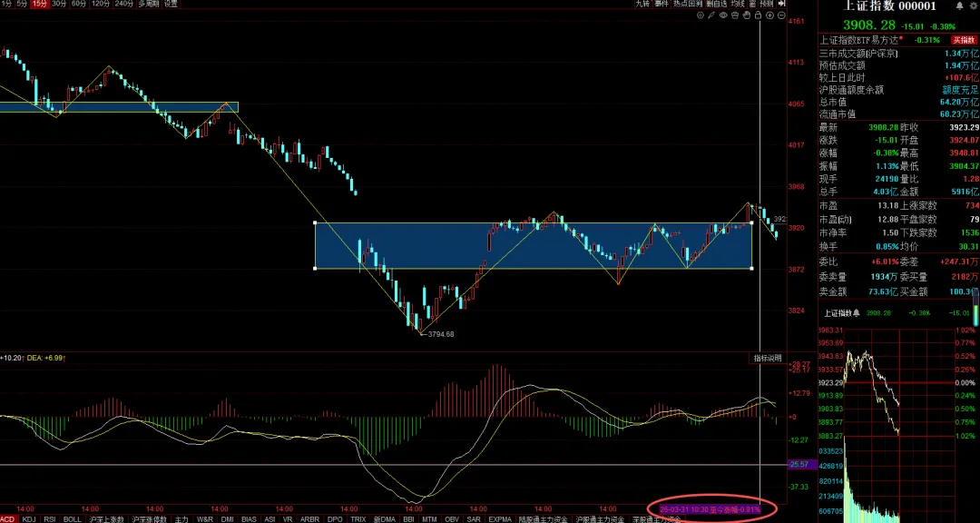This screenshot has height=523, width=980.
Task: Select the 陆股通主力资金 indicator tab
Action: click(542, 518)
